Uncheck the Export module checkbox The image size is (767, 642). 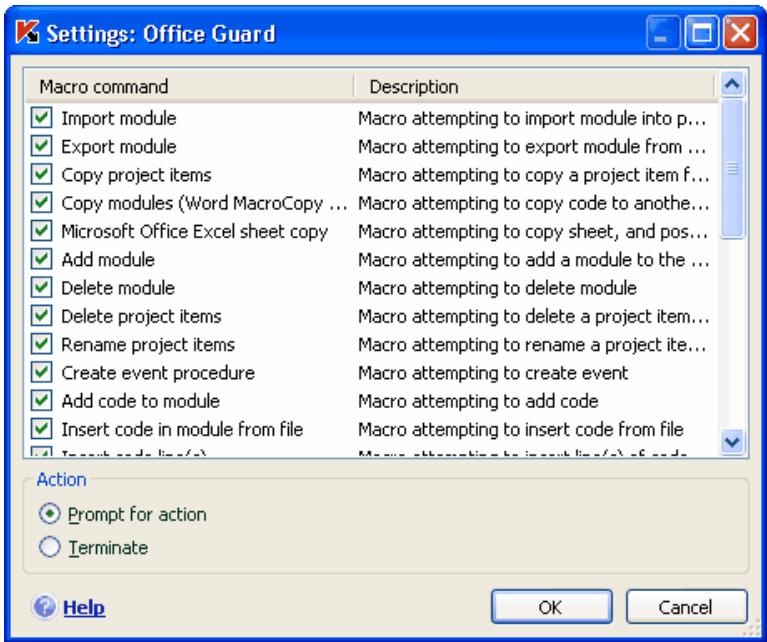(42, 146)
